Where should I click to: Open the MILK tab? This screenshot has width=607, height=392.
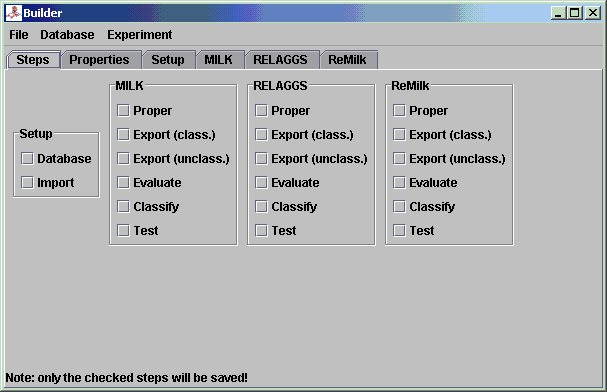[219, 60]
